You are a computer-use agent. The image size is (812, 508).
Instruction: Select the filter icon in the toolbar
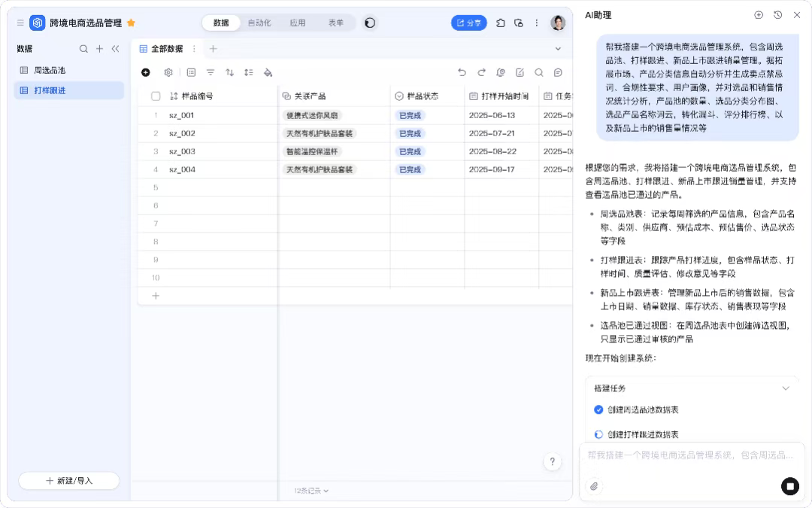[x=210, y=72]
